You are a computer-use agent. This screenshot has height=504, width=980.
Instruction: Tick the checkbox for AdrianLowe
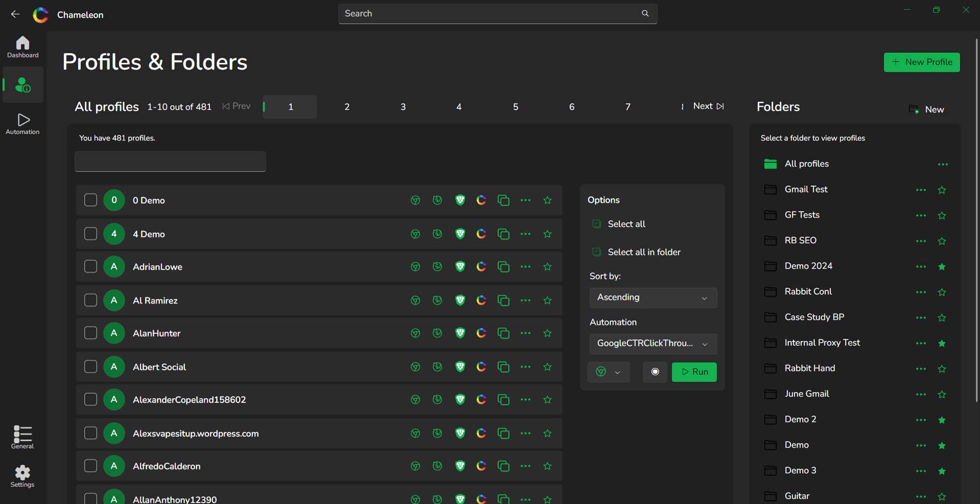point(90,267)
